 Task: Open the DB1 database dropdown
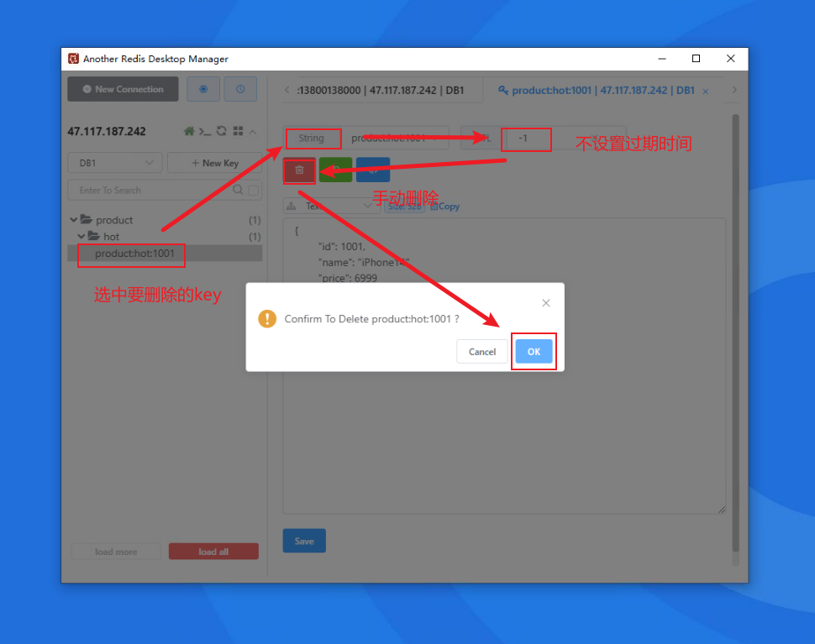coord(115,163)
